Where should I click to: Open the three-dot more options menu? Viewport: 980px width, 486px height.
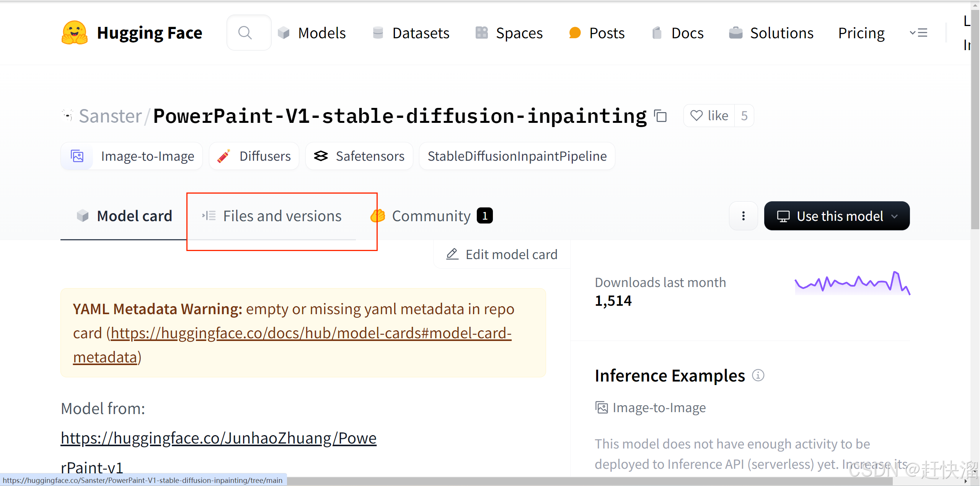[x=743, y=216]
